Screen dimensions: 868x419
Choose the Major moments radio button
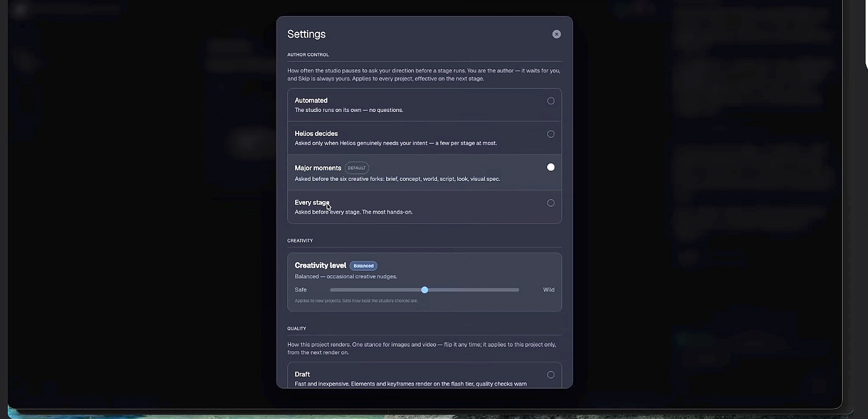(551, 167)
